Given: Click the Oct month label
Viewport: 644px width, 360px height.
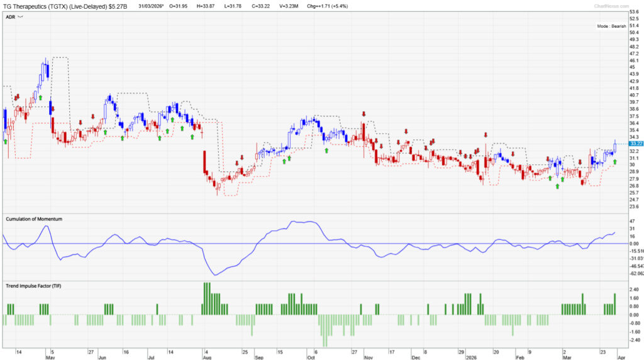Looking at the screenshot, I should (311, 357).
